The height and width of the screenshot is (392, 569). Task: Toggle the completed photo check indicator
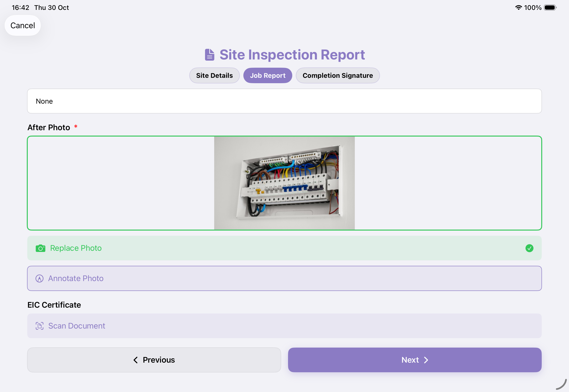point(529,248)
